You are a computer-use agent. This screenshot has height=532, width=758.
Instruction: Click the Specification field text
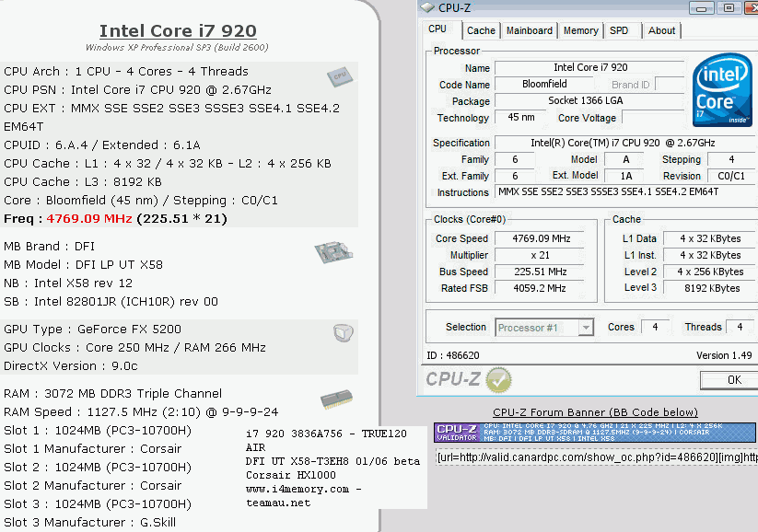625,143
